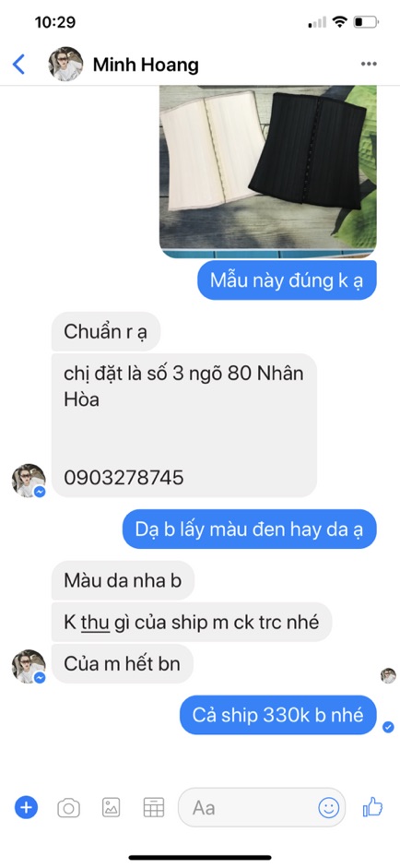This screenshot has width=400, height=868.
Task: Select the 'Cả ship 330k b nhé' message
Action: click(x=278, y=715)
